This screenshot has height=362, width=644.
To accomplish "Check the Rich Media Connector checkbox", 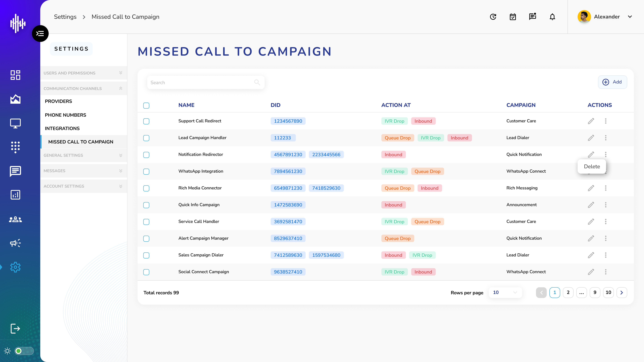I will (146, 188).
